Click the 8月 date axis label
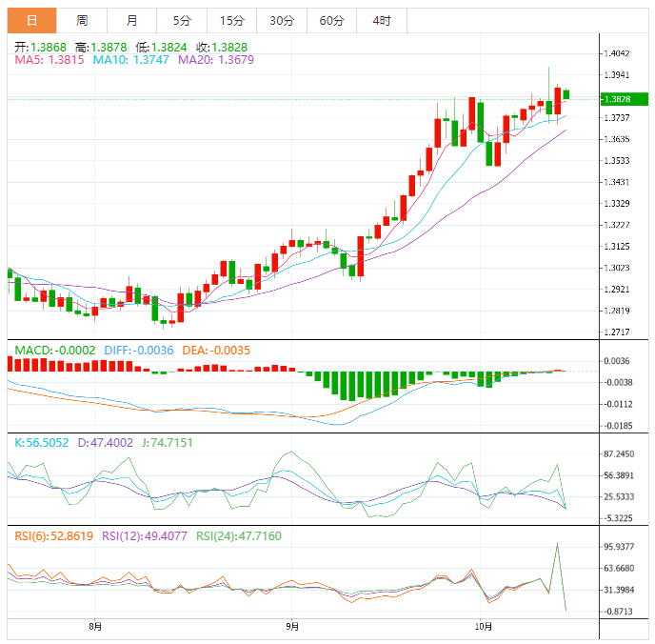Viewport: 655px width, 644px height. tap(95, 627)
